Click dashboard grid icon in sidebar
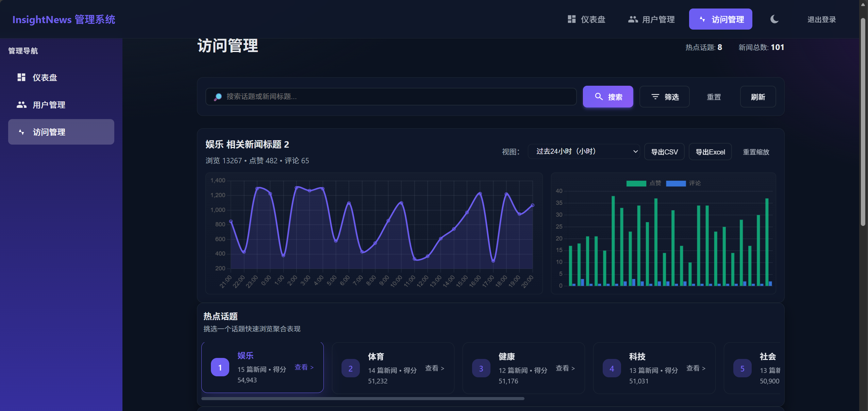The width and height of the screenshot is (868, 411). pos(21,77)
